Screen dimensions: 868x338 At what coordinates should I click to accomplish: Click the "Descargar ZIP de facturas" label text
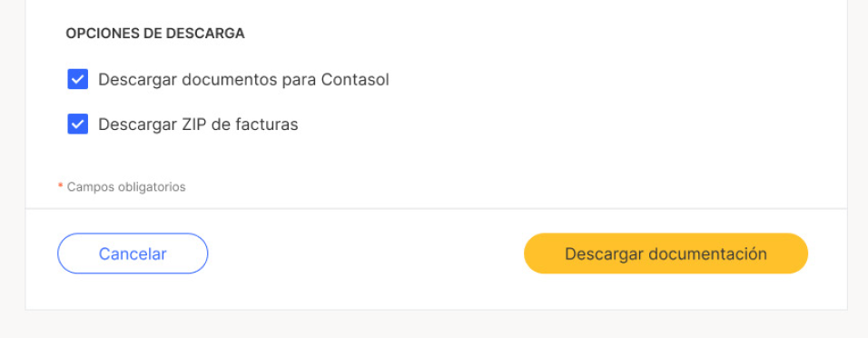click(198, 124)
